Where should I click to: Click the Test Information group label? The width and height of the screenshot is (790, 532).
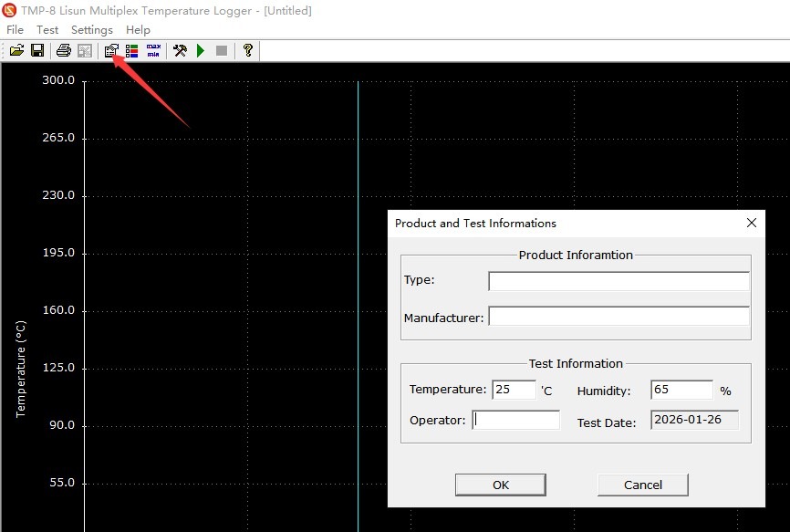coord(576,364)
